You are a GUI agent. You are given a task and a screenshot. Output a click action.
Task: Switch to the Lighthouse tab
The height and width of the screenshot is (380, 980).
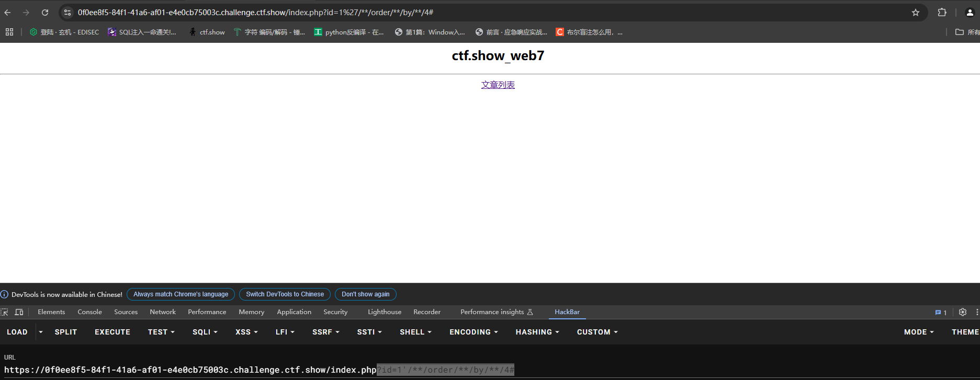pos(385,312)
